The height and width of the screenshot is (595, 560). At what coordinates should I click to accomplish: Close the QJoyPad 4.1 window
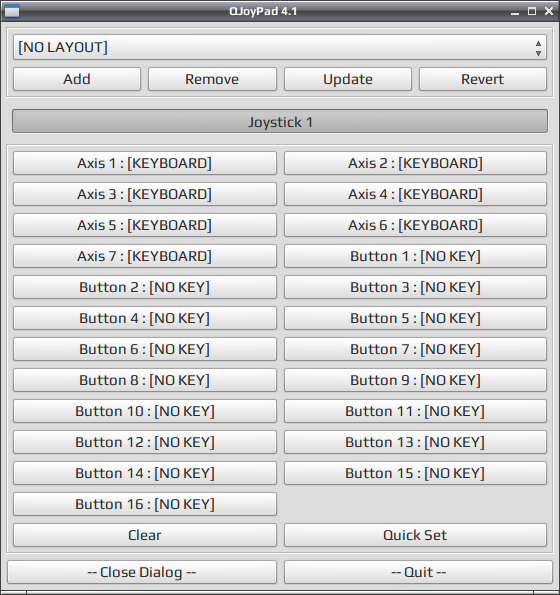tap(549, 11)
